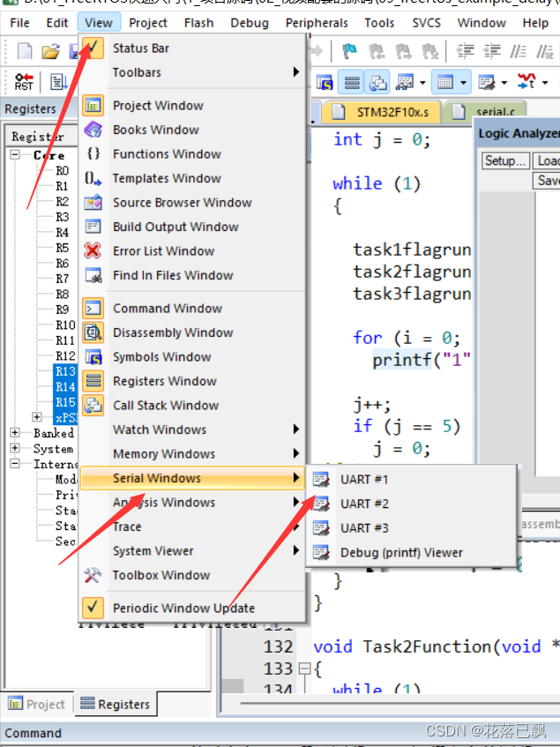Viewport: 560px width, 747px height.
Task: Click the Find In Files Window icon
Action: click(x=93, y=275)
